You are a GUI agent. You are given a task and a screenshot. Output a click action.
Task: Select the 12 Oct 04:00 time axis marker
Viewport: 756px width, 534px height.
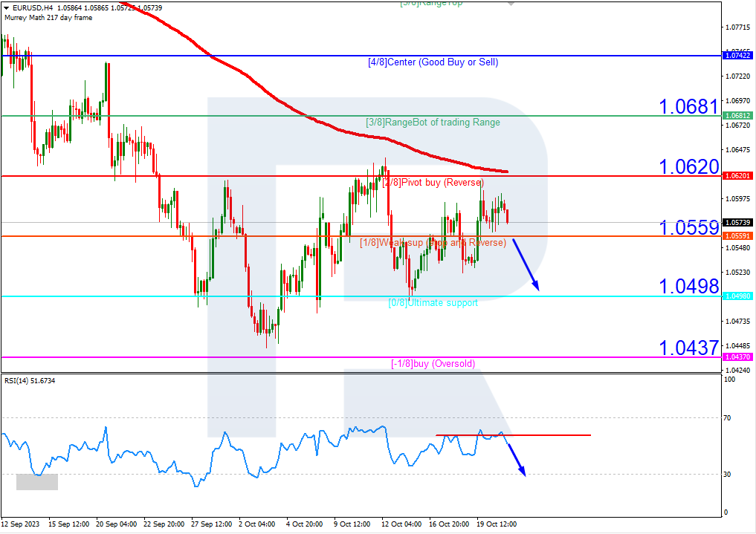click(x=401, y=524)
